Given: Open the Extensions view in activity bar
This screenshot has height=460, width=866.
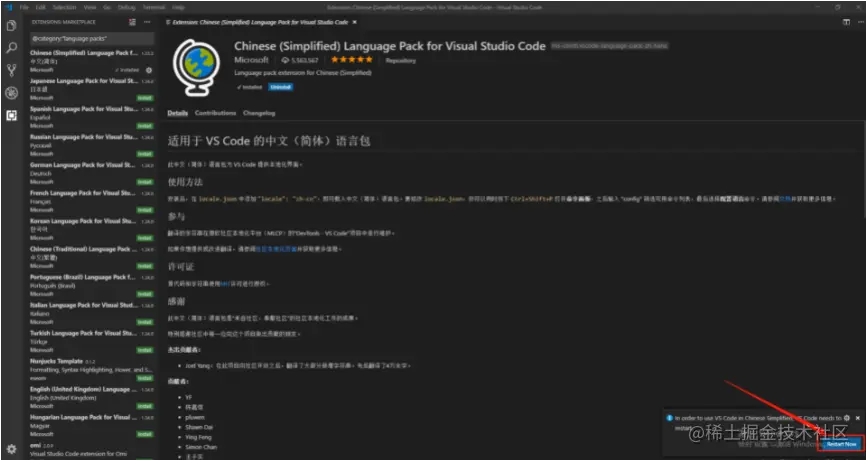Looking at the screenshot, I should click(11, 115).
